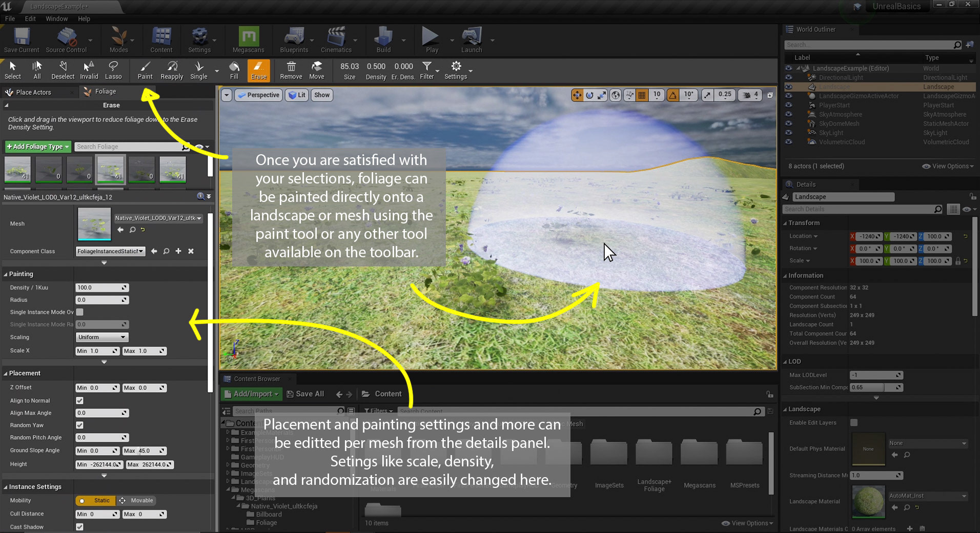Viewport: 980px width, 533px height.
Task: Click the Reapply foliage tool
Action: pyautogui.click(x=172, y=71)
